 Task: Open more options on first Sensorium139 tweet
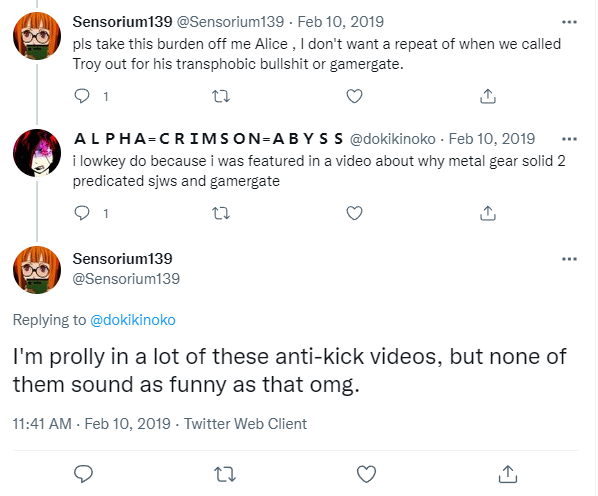coord(569,22)
